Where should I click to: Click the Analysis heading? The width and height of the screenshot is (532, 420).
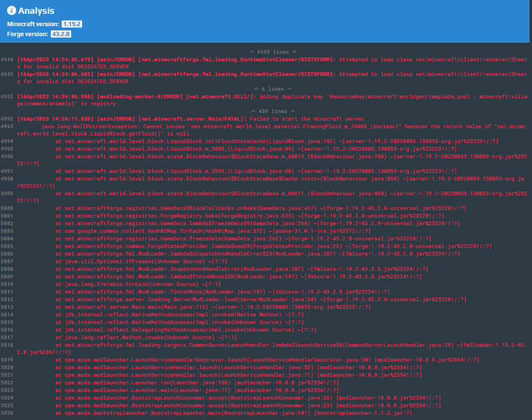coord(36,11)
